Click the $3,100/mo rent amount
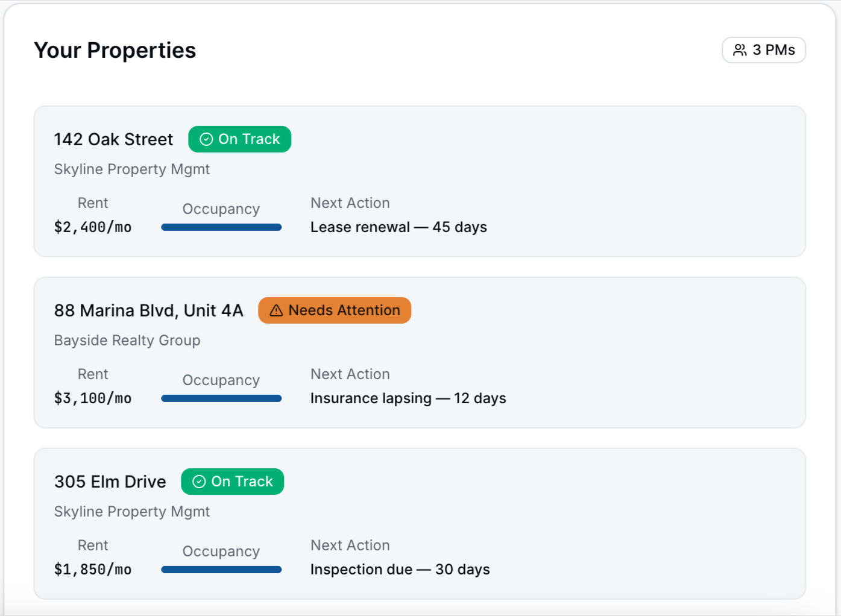The image size is (841, 616). [93, 398]
